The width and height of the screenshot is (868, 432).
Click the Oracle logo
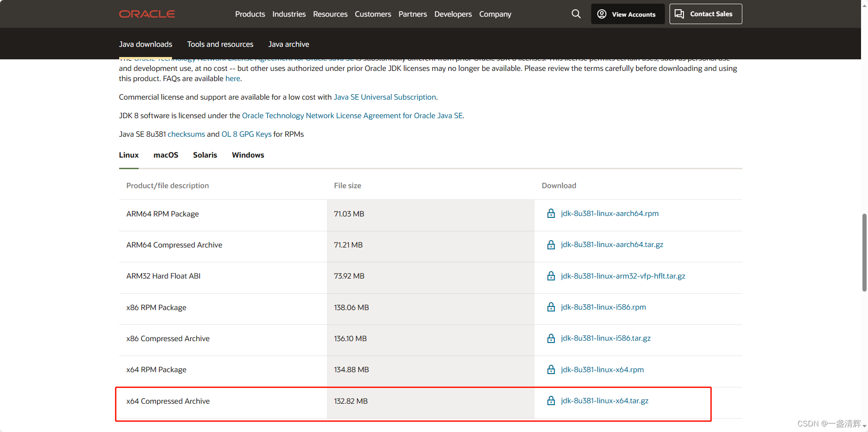147,14
